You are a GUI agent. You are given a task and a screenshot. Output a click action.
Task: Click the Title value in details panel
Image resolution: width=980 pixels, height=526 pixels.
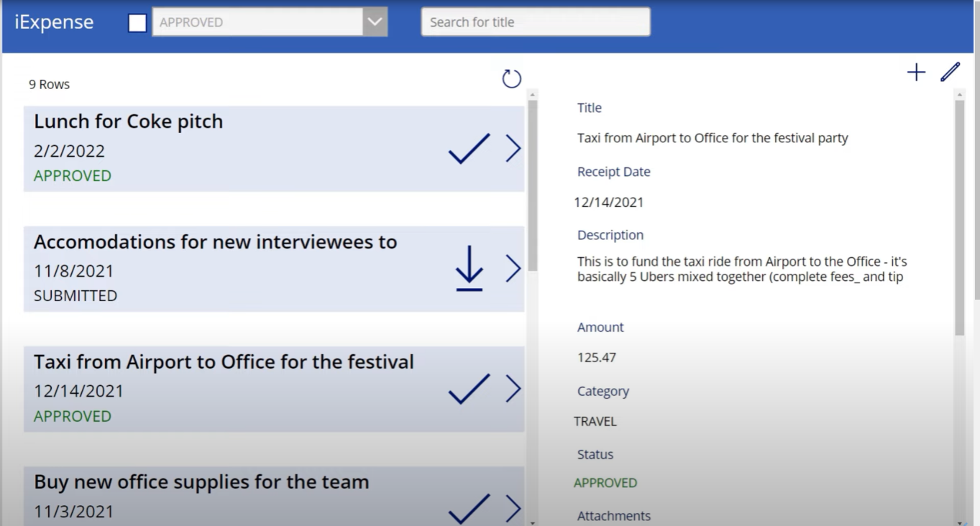[713, 138]
